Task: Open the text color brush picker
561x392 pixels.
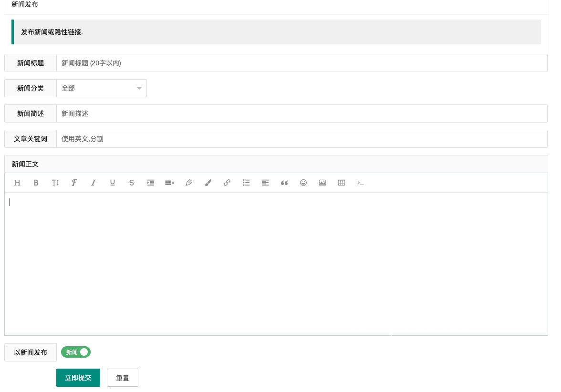Action: pyautogui.click(x=208, y=183)
